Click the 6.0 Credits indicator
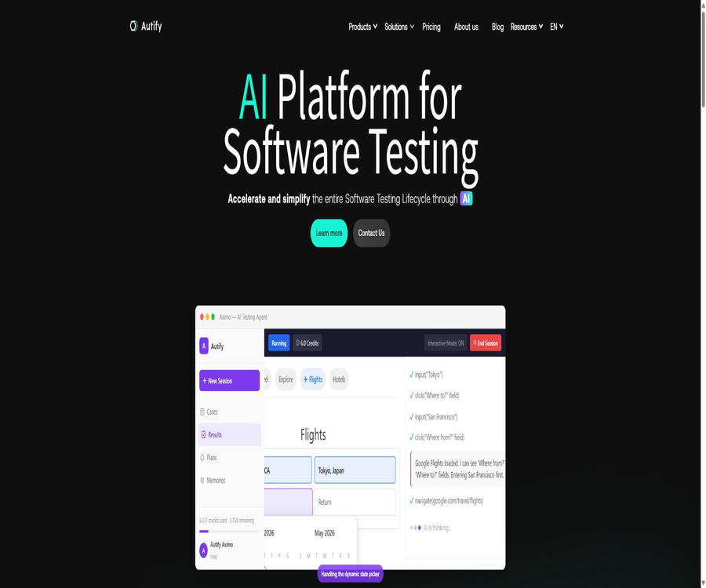 pyautogui.click(x=307, y=343)
